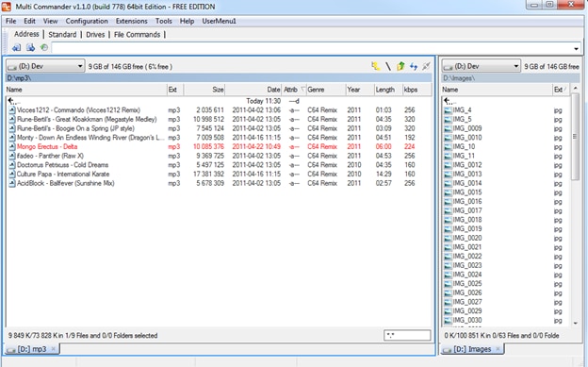Click the right panel scroll down arrow
Screen dimensions: 588x367
(x=575, y=323)
